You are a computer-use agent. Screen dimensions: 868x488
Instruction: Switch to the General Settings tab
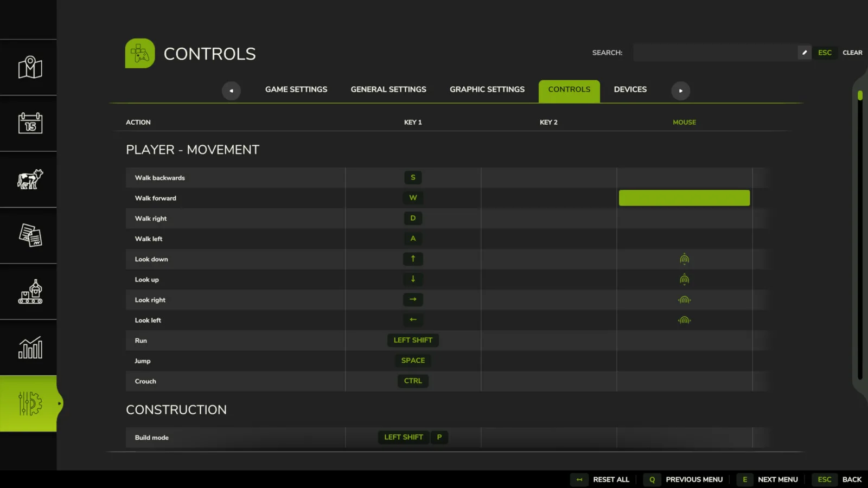tap(388, 89)
